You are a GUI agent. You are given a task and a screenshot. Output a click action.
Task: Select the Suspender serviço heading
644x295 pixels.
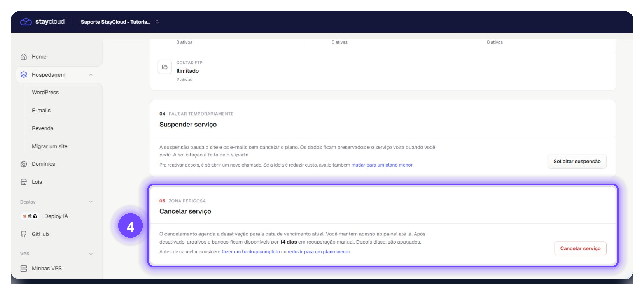point(188,125)
